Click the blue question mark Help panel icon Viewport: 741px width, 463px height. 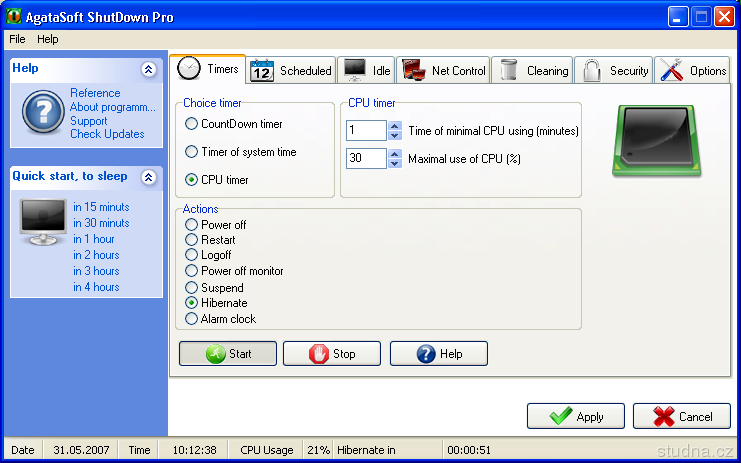point(43,112)
